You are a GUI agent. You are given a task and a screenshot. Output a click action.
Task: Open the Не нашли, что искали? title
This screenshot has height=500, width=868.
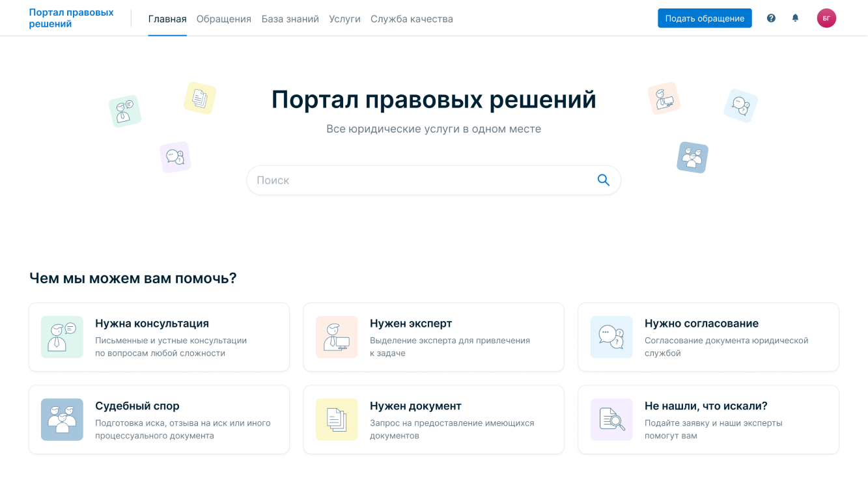(706, 406)
